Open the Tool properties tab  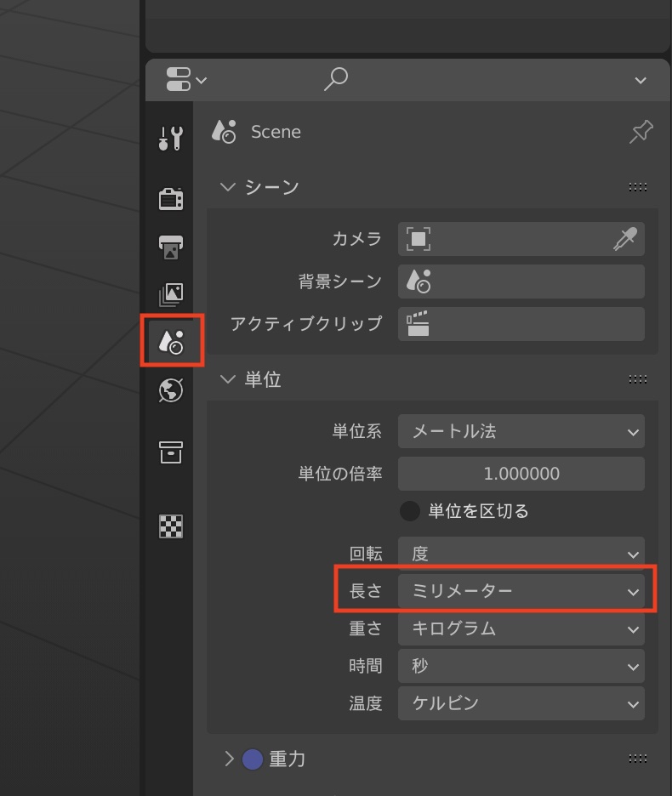pos(171,138)
